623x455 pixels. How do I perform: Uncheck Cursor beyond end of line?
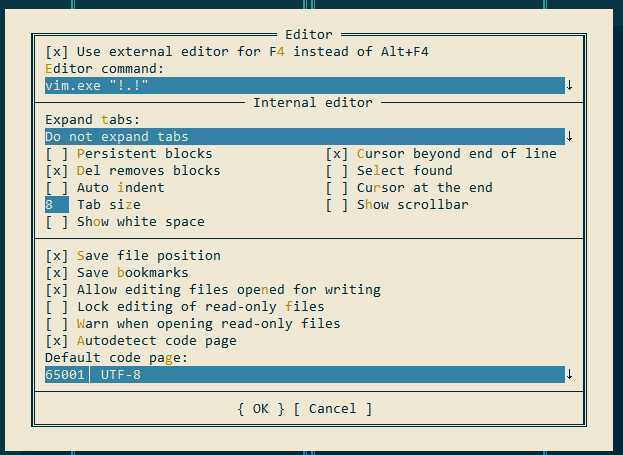click(x=337, y=154)
